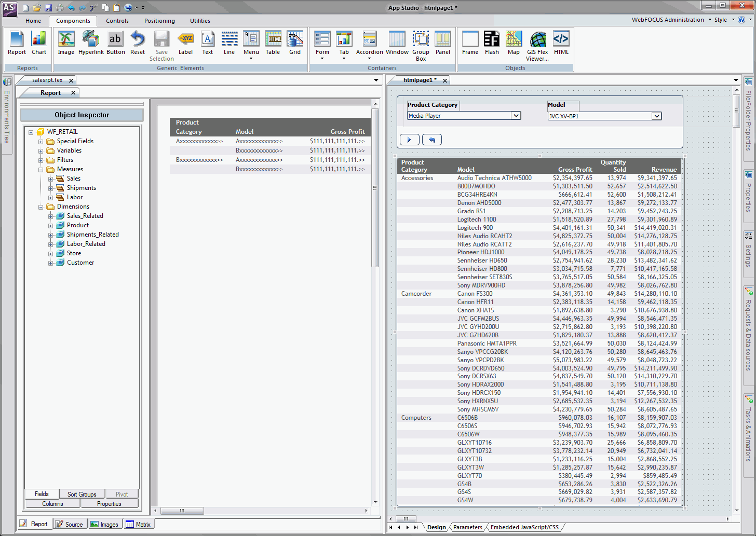Open the Embedded JavaScript/CSS tab

[524, 527]
